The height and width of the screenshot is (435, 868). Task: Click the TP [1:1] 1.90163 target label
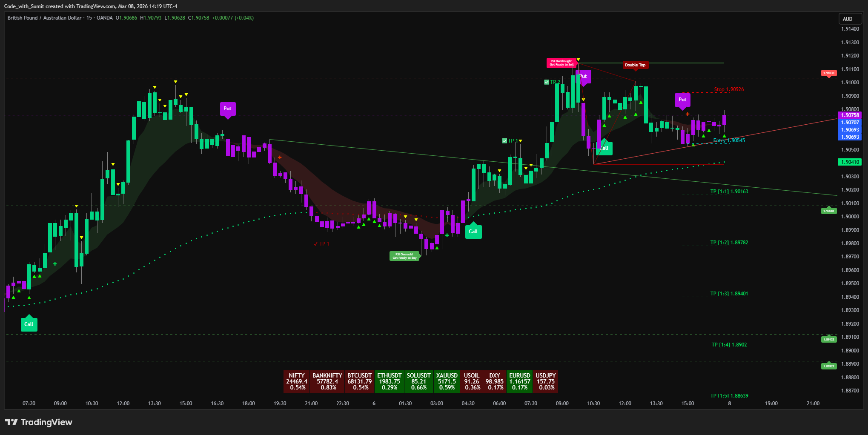pos(729,192)
